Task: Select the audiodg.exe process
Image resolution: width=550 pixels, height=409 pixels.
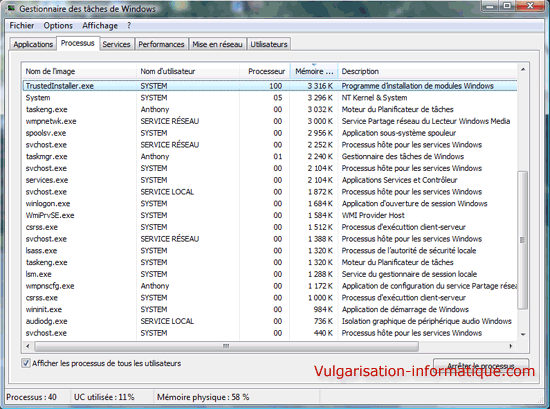Action: [46, 321]
